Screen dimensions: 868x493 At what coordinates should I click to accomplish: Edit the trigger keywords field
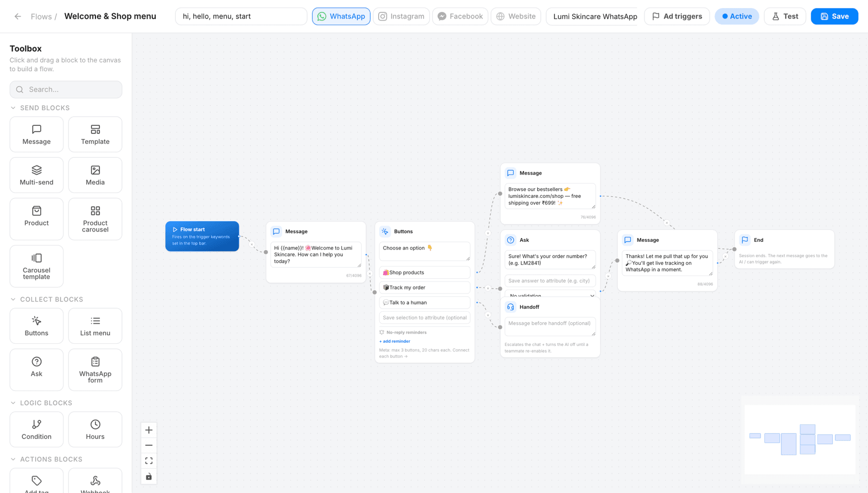tap(241, 16)
